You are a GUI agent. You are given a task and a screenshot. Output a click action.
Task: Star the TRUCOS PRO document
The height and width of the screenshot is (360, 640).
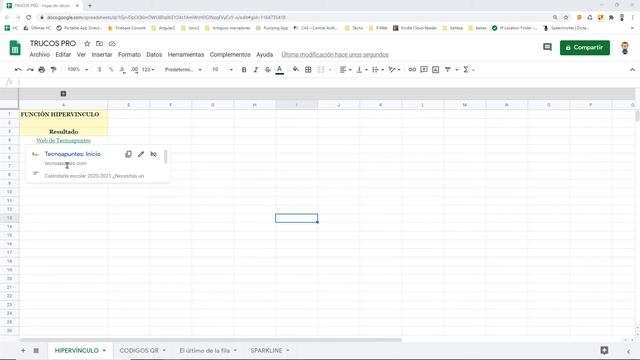point(87,43)
